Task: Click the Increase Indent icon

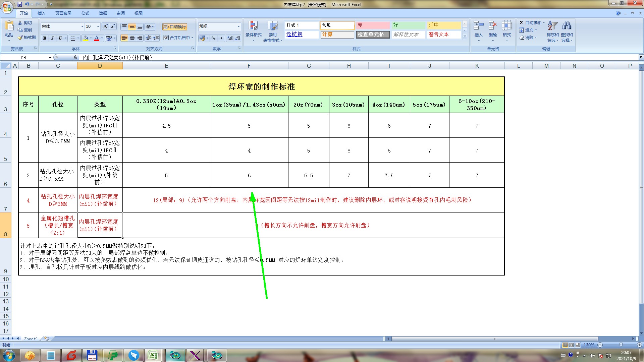Action: tap(156, 38)
